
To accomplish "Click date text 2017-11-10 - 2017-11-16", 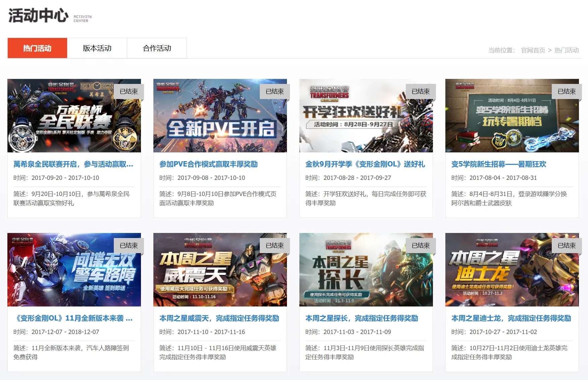I will point(211,332).
